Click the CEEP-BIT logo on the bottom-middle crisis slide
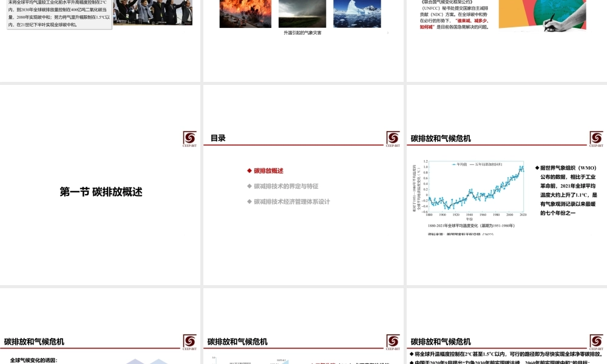The image size is (607, 364). click(x=392, y=342)
